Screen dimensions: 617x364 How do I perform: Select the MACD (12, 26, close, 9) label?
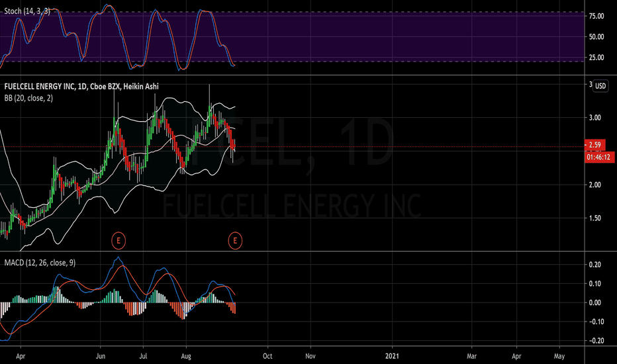coord(40,263)
